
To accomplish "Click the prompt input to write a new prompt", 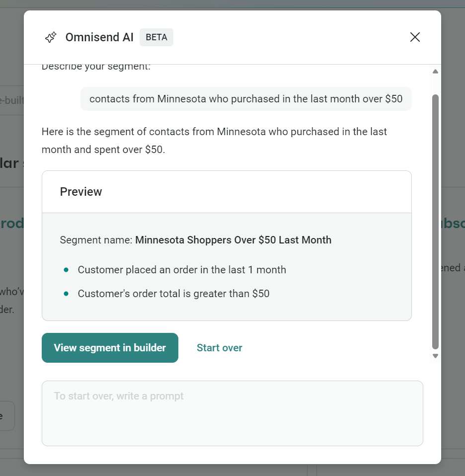I will tap(232, 413).
